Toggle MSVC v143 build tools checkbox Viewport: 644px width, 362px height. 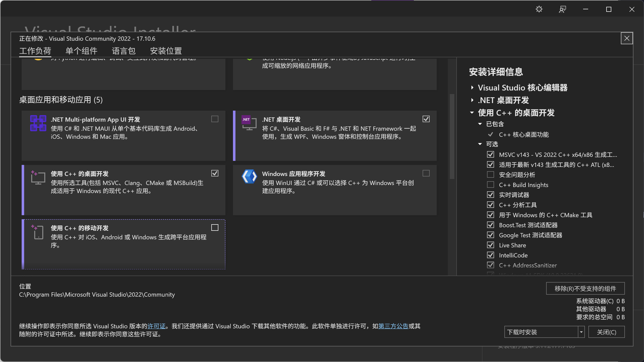tap(491, 154)
